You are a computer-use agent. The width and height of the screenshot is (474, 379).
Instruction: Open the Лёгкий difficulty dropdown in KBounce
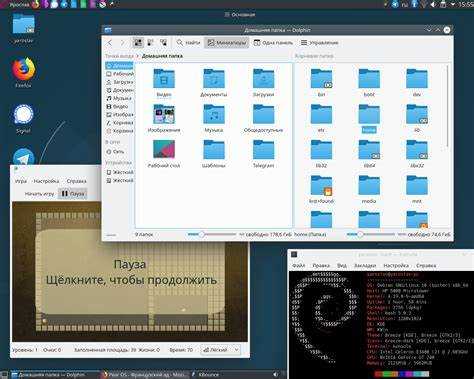pos(221,350)
